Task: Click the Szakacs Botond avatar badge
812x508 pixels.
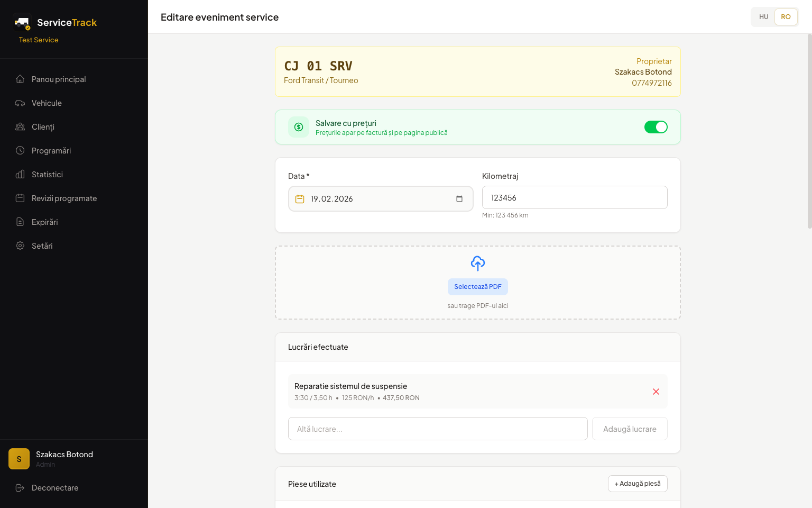Action: tap(19, 459)
